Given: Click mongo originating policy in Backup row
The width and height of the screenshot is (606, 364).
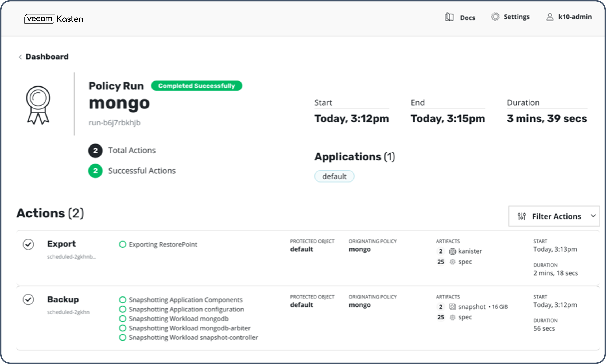Looking at the screenshot, I should (360, 305).
